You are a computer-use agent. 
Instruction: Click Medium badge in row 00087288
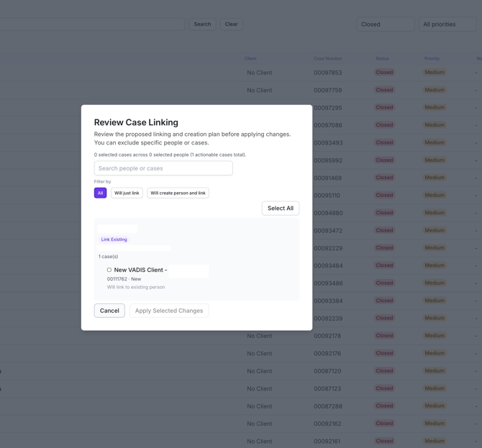(x=435, y=406)
